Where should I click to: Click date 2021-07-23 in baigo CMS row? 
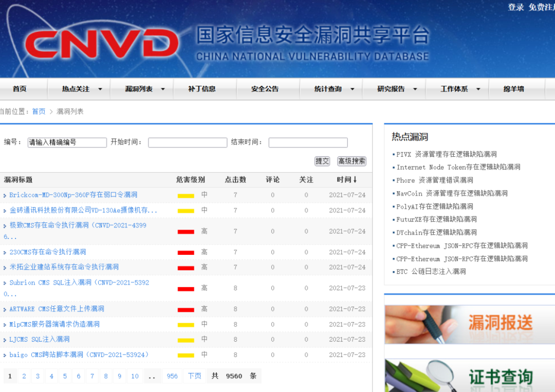(x=347, y=355)
